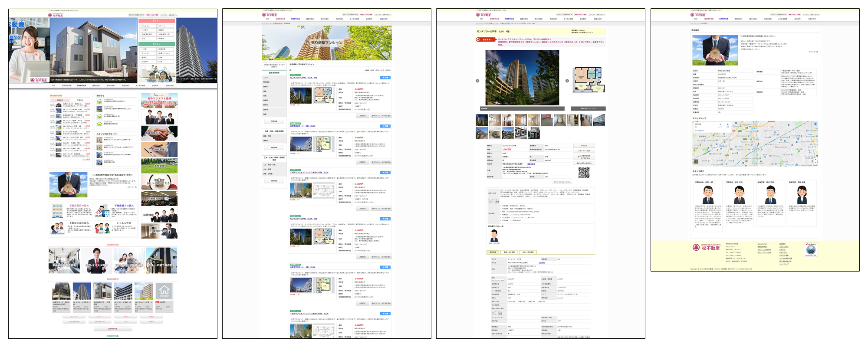This screenshot has width=868, height=347.
Task: Click the 松不動産 logo on the home page header
Action: [x=55, y=15]
